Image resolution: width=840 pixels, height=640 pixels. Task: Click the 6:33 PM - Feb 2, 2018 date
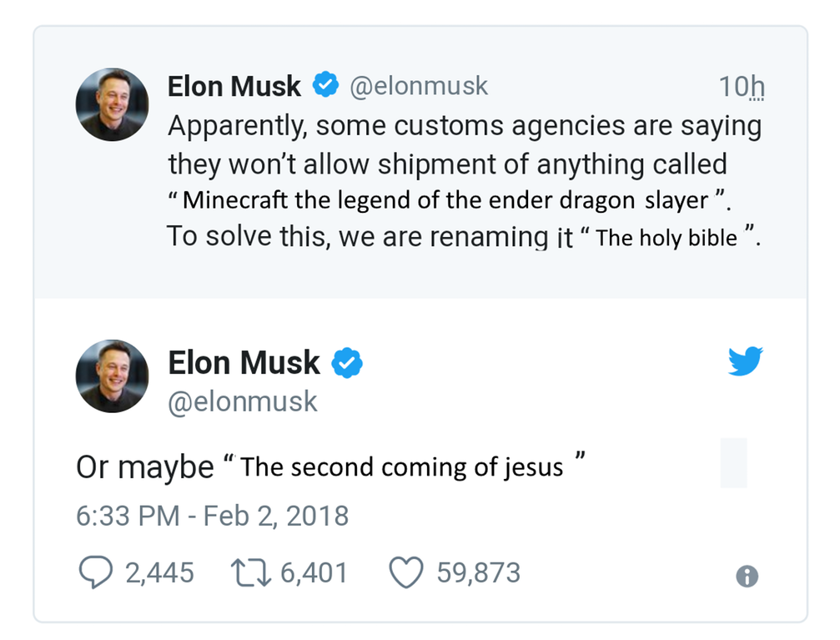(x=212, y=516)
